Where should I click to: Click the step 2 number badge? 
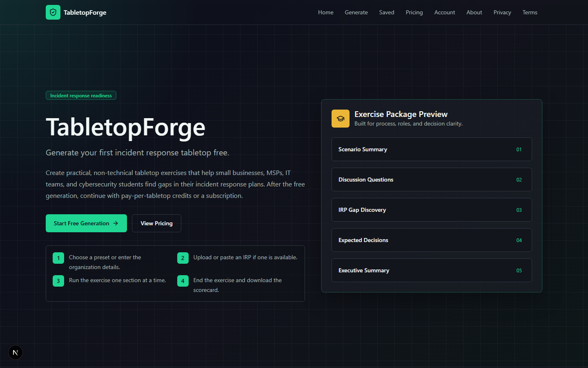click(x=183, y=258)
